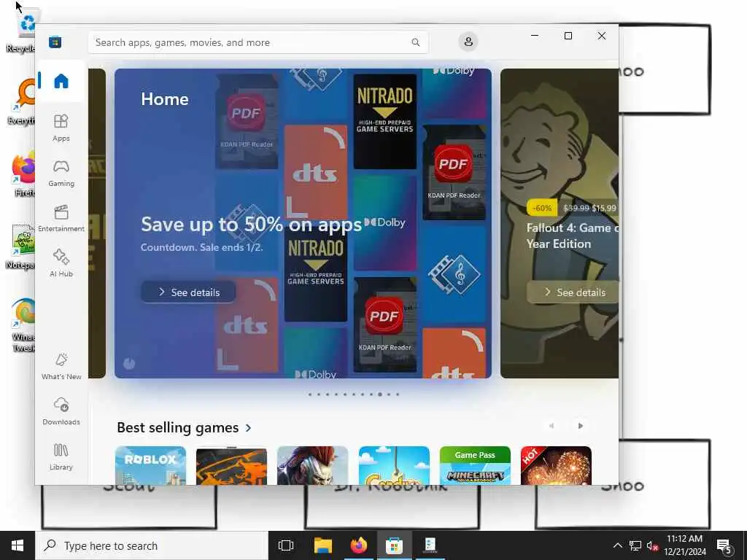
Task: Open the network status tray icon
Action: (x=635, y=545)
